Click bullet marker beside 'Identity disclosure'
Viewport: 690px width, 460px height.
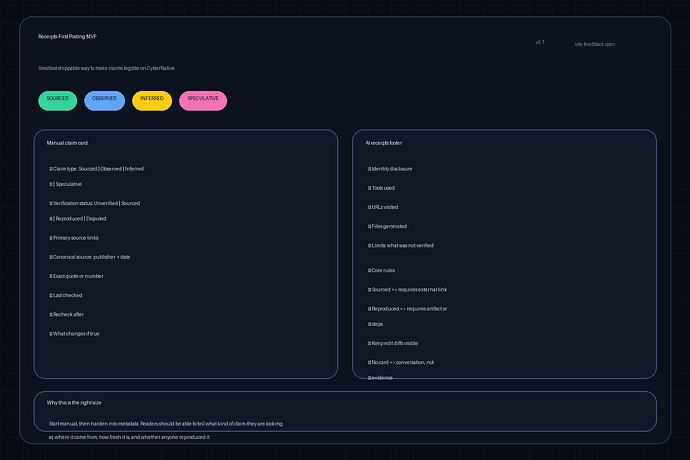370,169
